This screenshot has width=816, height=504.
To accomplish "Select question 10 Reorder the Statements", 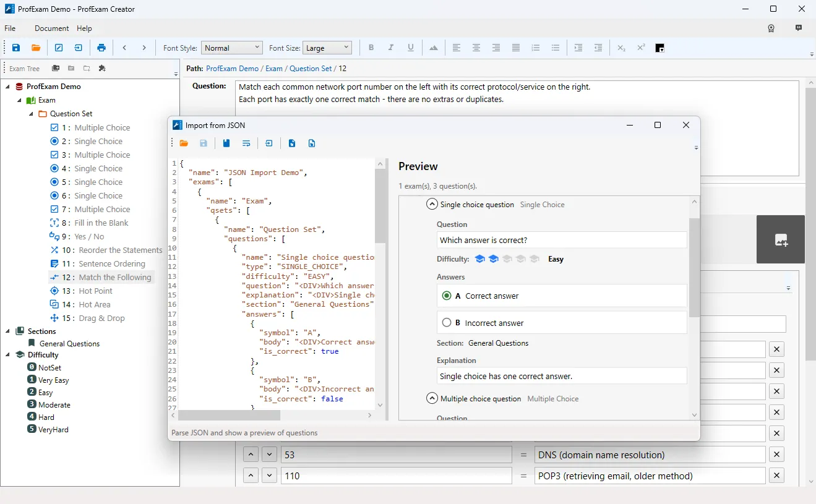I will pyautogui.click(x=106, y=250).
